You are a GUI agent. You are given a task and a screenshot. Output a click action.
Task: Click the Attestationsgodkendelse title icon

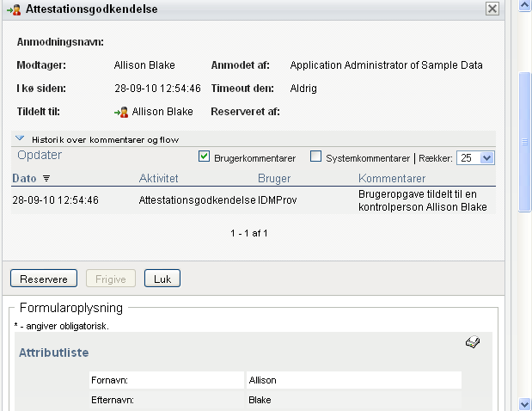click(x=15, y=9)
